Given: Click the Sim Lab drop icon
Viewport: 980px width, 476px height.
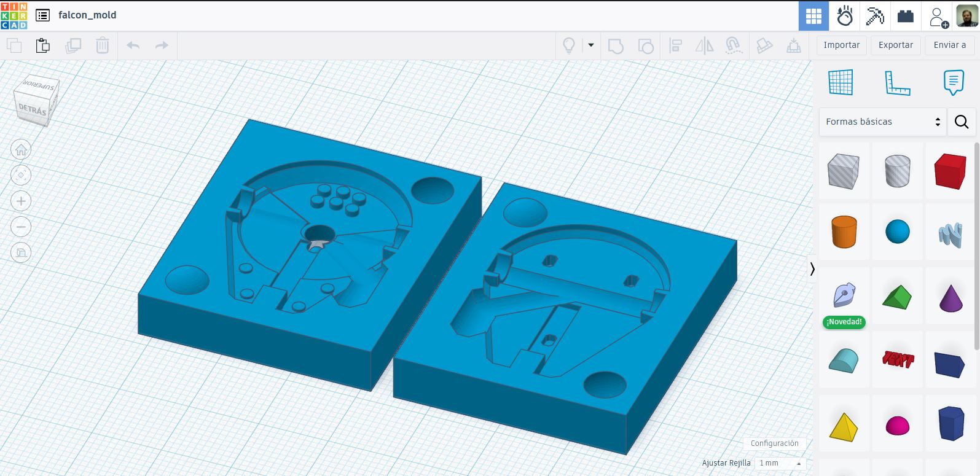Looking at the screenshot, I should [764, 45].
